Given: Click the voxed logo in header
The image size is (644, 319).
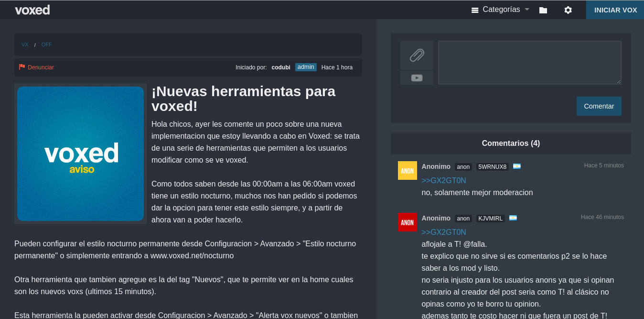Looking at the screenshot, I should [x=32, y=10].
